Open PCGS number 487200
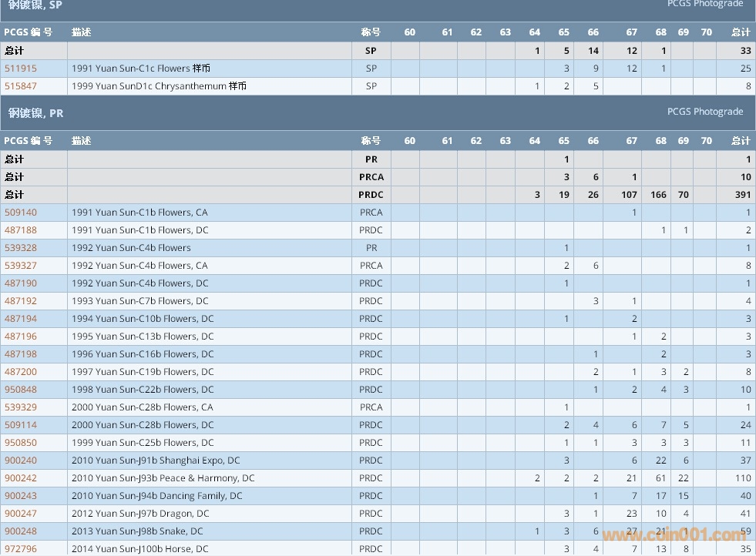This screenshot has height=556, width=756. click(21, 372)
